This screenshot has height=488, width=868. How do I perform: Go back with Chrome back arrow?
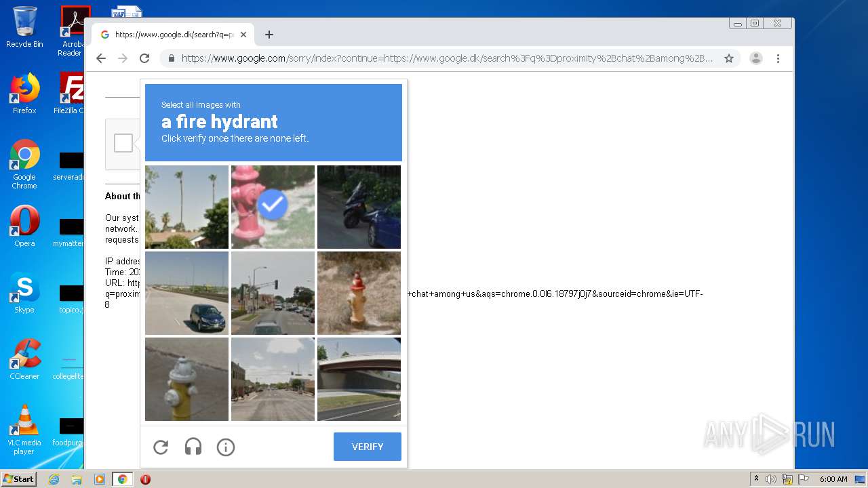click(x=101, y=58)
